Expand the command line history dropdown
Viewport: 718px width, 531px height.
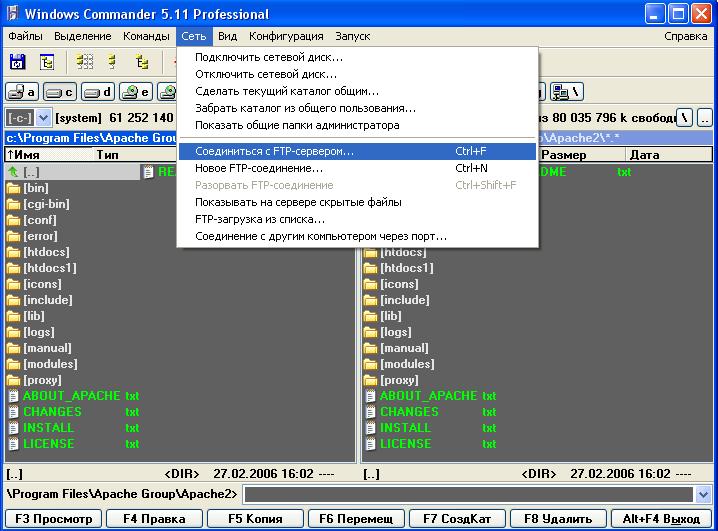[x=703, y=494]
